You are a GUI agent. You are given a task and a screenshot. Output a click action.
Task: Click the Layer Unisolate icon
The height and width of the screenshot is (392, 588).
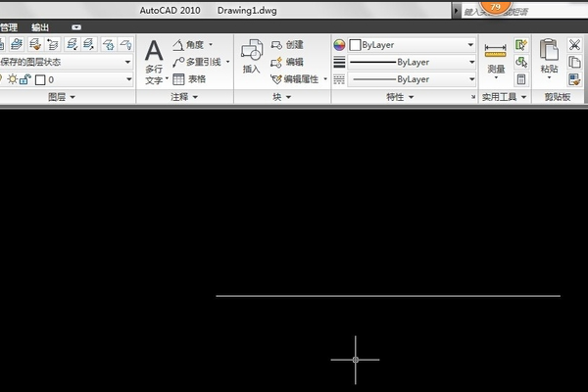pos(89,45)
